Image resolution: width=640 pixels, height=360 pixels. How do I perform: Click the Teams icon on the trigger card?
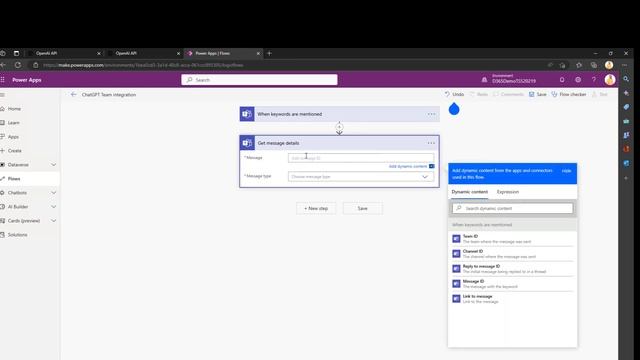click(x=247, y=114)
